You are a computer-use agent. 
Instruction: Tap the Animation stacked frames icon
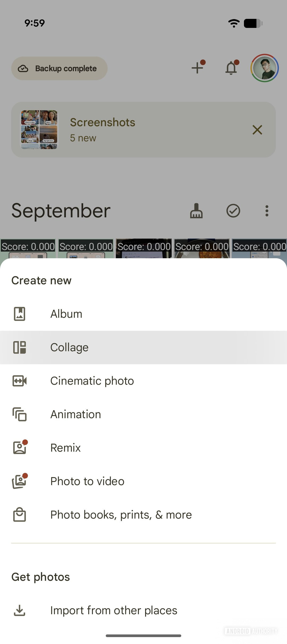coord(19,414)
